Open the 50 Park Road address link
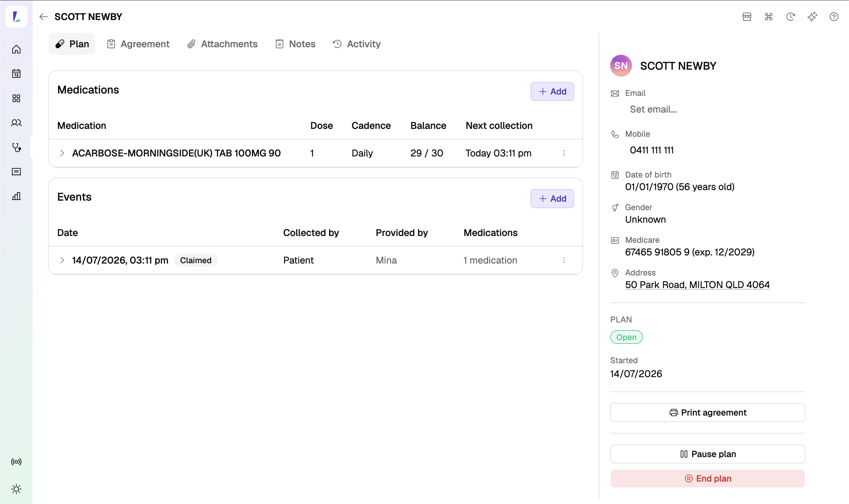This screenshot has width=849, height=504. (697, 285)
